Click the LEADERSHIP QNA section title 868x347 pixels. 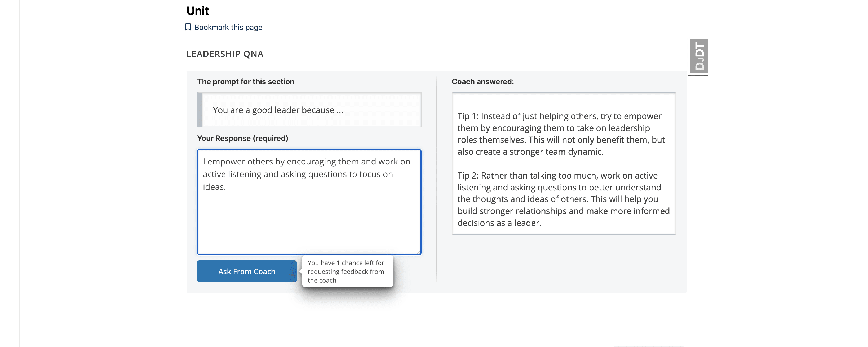[225, 54]
